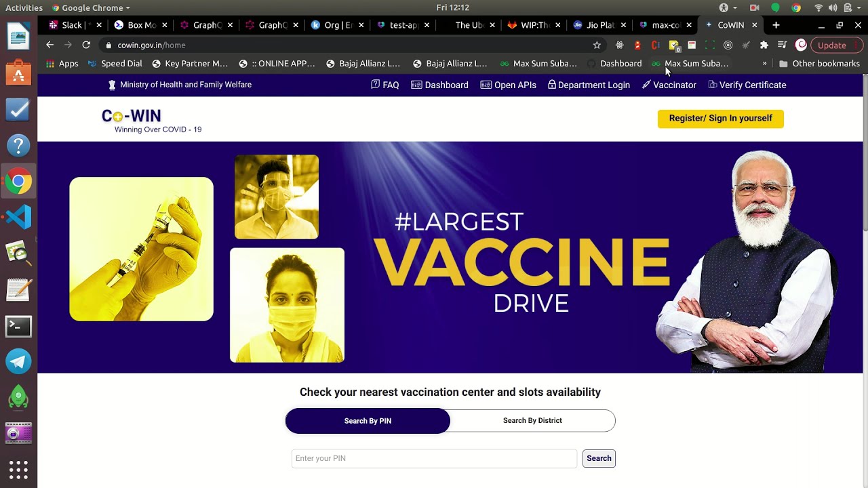Switch to the test-app tab
868x488 pixels.
[x=403, y=25]
